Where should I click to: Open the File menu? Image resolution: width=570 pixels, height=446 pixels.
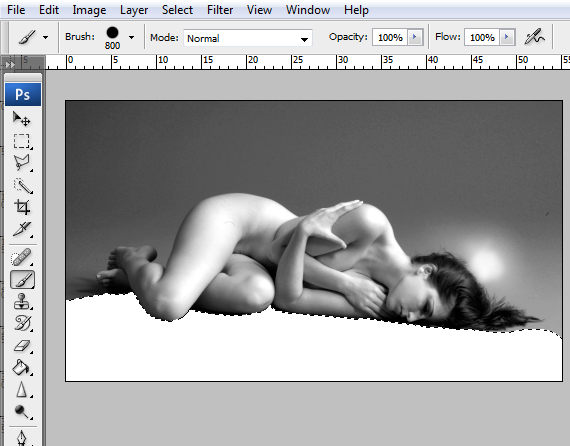(x=16, y=10)
